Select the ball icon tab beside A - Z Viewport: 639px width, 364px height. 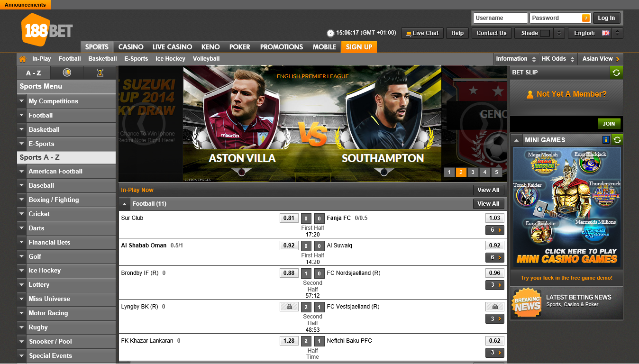tap(67, 73)
